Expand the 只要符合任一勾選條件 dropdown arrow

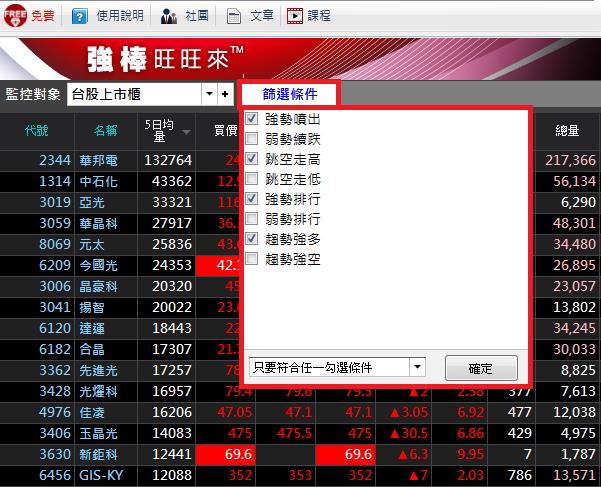(x=417, y=367)
